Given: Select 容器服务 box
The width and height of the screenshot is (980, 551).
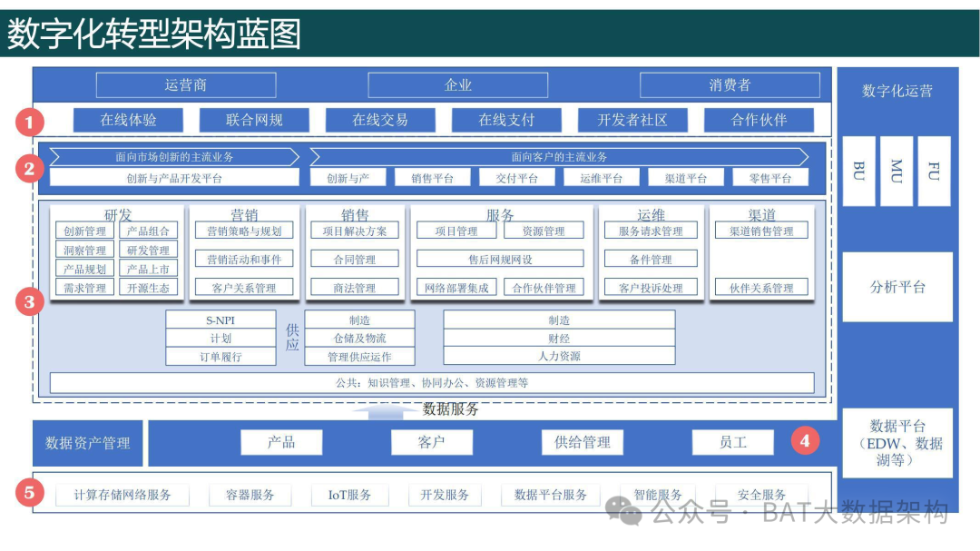Looking at the screenshot, I should coord(250,495).
